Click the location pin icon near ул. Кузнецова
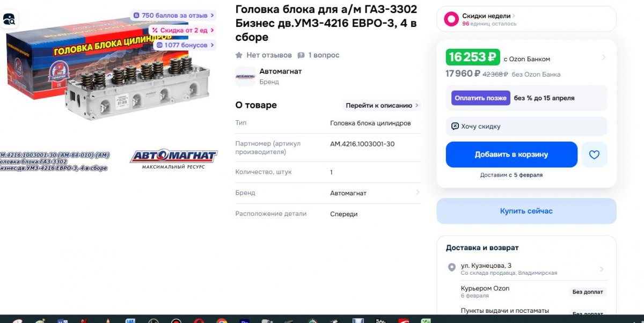Viewport: 644px width, 323px height. click(452, 267)
